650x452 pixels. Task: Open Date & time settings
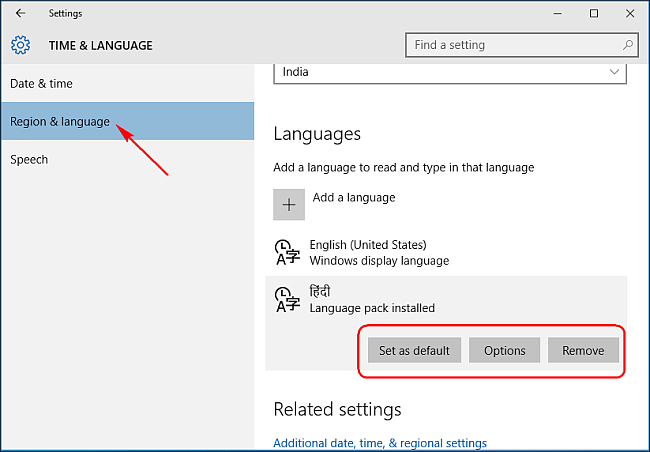[x=42, y=84]
